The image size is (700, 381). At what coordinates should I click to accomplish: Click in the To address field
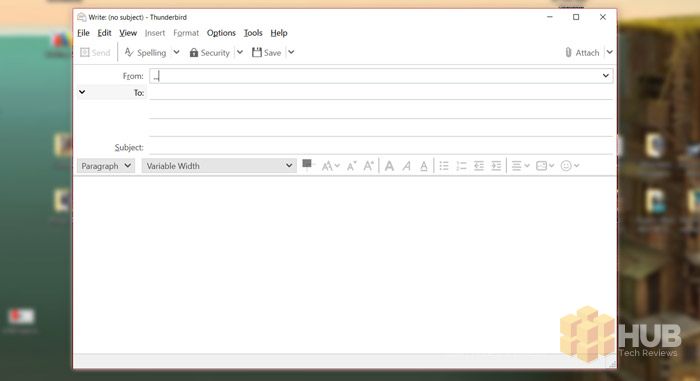pos(380,92)
